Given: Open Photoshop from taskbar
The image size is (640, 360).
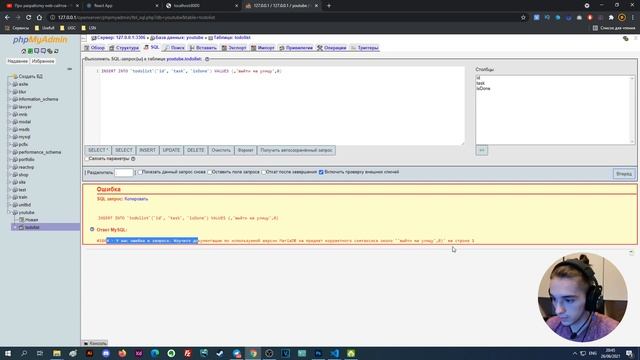Looking at the screenshot, I should point(318,353).
